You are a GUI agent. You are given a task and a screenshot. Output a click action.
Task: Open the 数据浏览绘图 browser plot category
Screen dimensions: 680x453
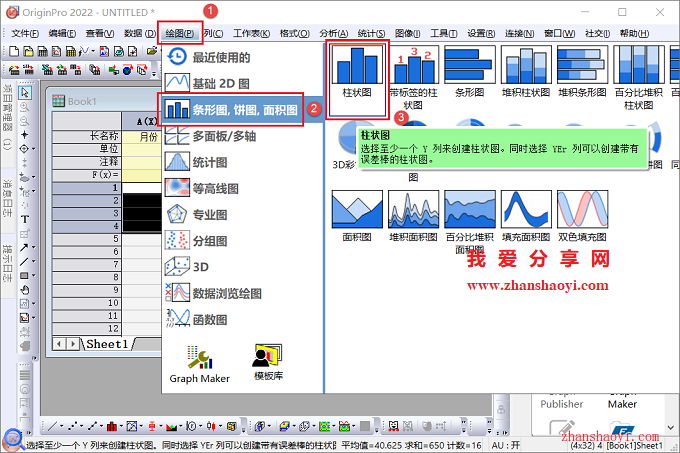click(242, 293)
